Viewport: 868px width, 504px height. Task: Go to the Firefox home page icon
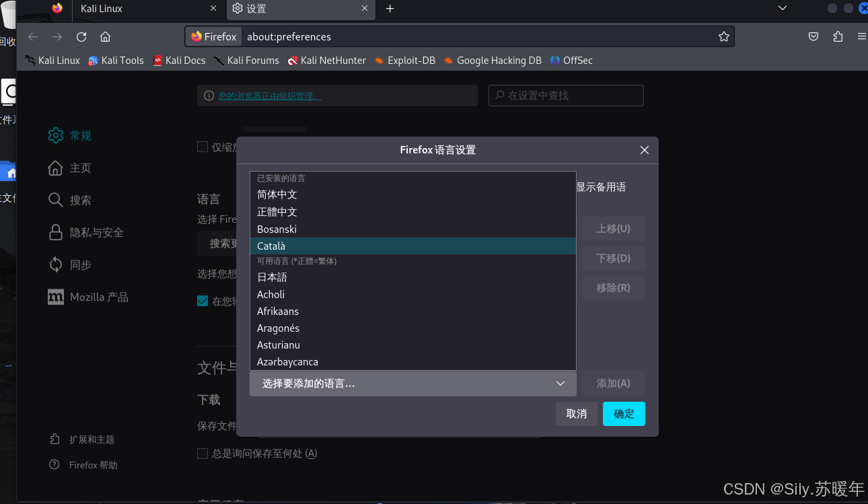point(105,37)
